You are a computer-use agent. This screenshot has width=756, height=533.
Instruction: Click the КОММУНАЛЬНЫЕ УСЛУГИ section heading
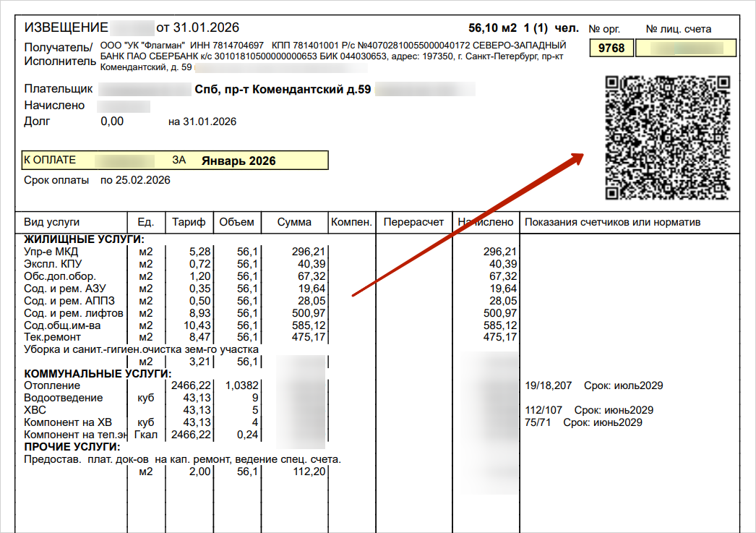point(98,374)
